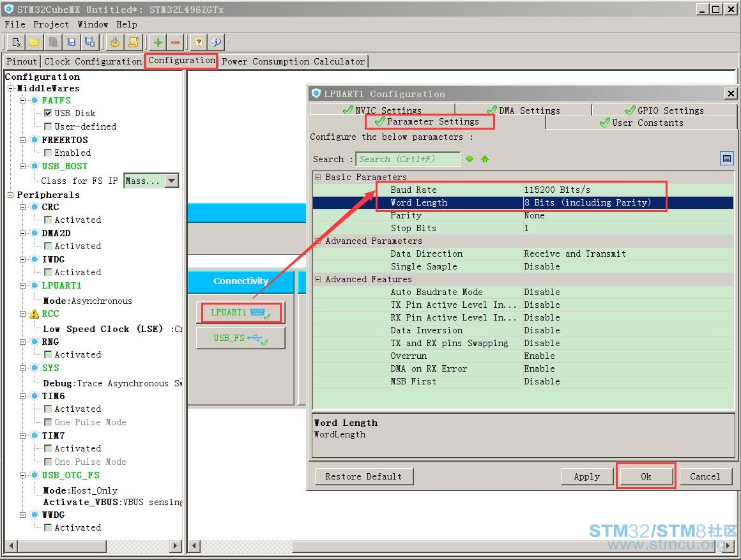
Task: Click the red minus toolbar icon
Action: point(175,43)
